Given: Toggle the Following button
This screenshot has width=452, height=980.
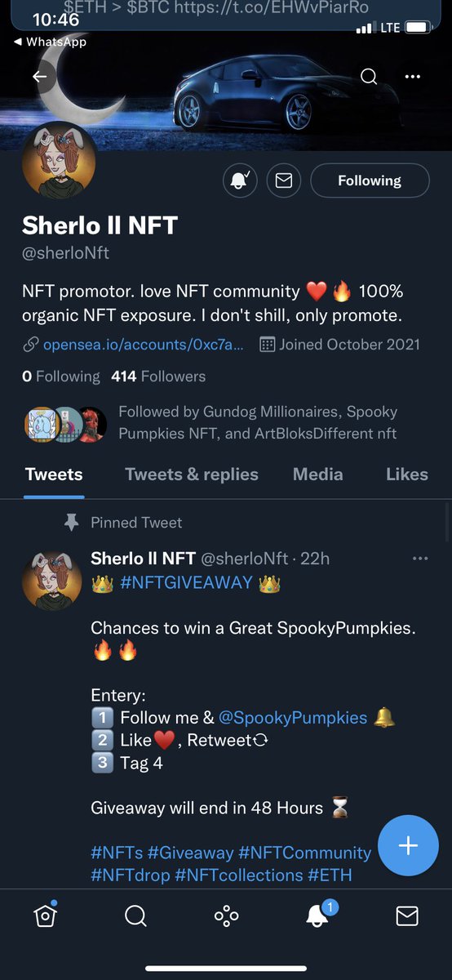Looking at the screenshot, I should 370,180.
